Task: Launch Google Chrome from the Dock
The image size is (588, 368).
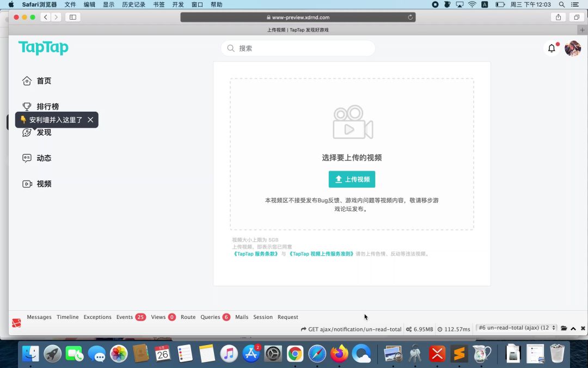Action: (295, 354)
